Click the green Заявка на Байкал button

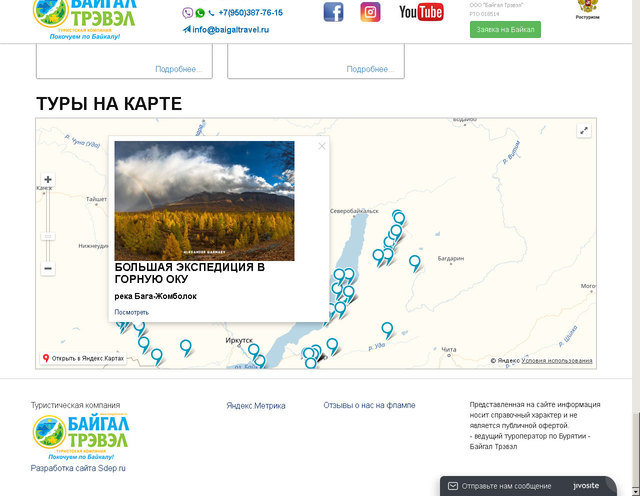[505, 30]
